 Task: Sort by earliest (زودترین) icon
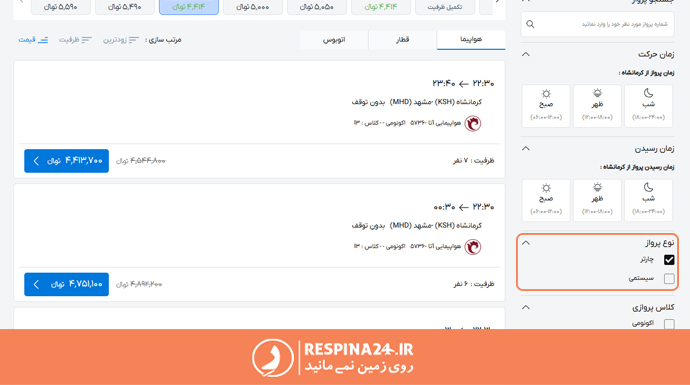134,40
